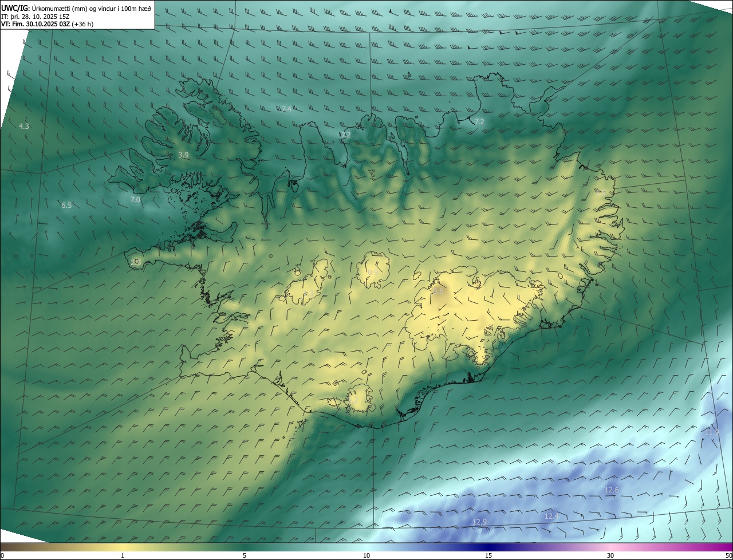This screenshot has width=733, height=560.
Task: Click the 7.4 value label
Action: point(286,109)
